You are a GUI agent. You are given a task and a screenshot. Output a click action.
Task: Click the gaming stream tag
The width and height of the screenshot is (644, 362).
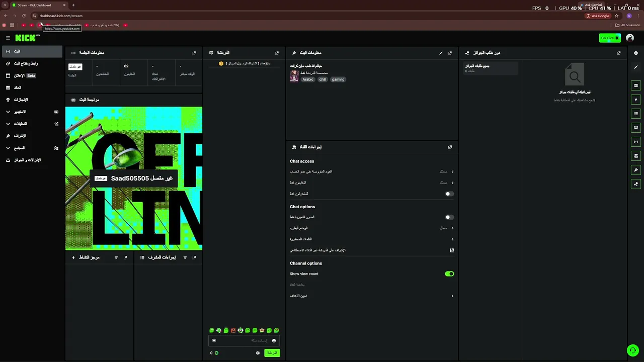(x=338, y=79)
